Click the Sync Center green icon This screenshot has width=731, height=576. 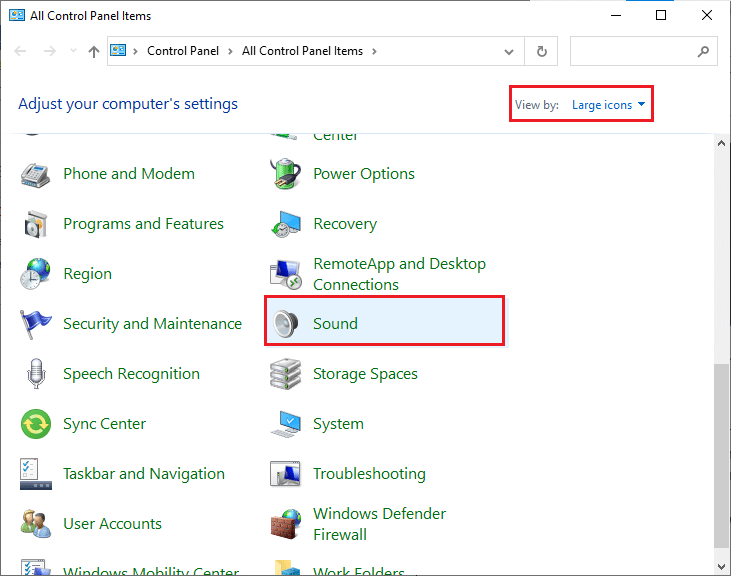[x=36, y=424]
